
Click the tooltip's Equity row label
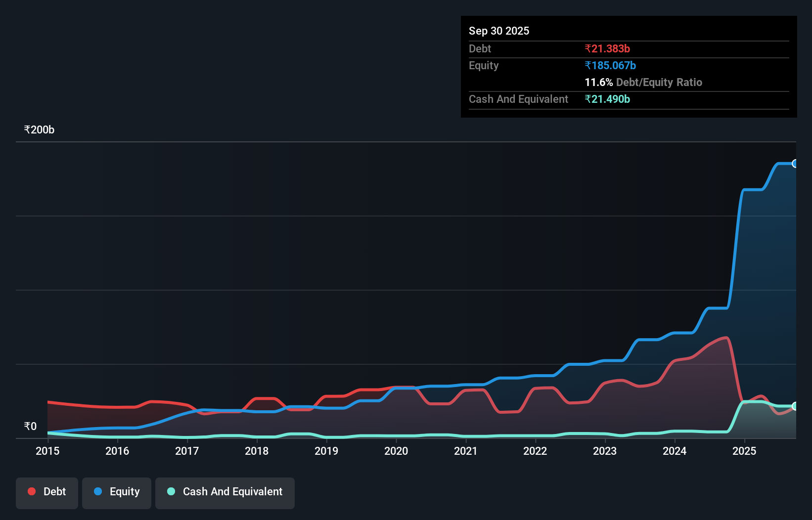point(484,65)
